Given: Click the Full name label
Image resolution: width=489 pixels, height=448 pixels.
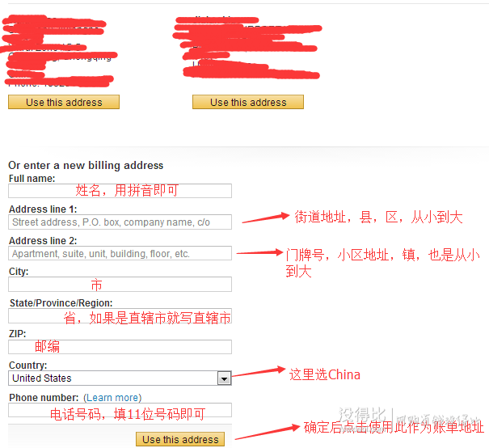Looking at the screenshot, I should tap(32, 179).
